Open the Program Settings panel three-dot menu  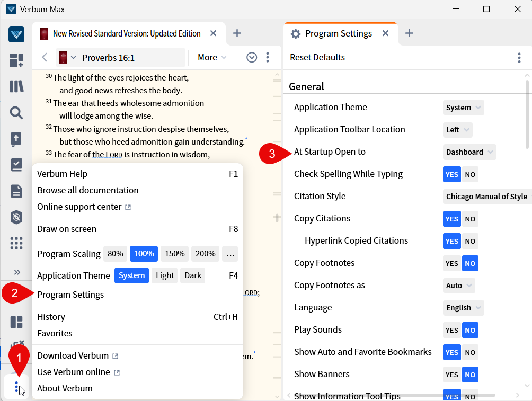519,58
